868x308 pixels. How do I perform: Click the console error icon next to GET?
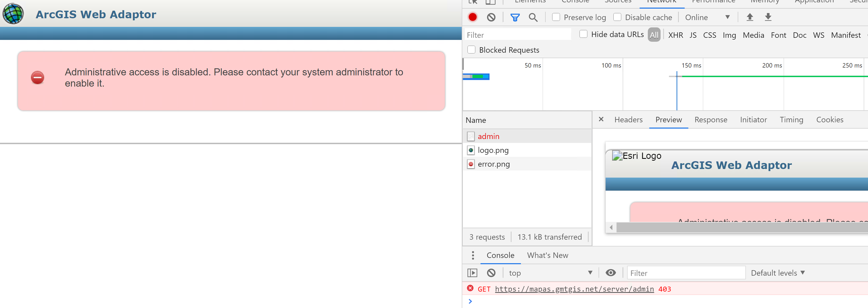pyautogui.click(x=470, y=288)
